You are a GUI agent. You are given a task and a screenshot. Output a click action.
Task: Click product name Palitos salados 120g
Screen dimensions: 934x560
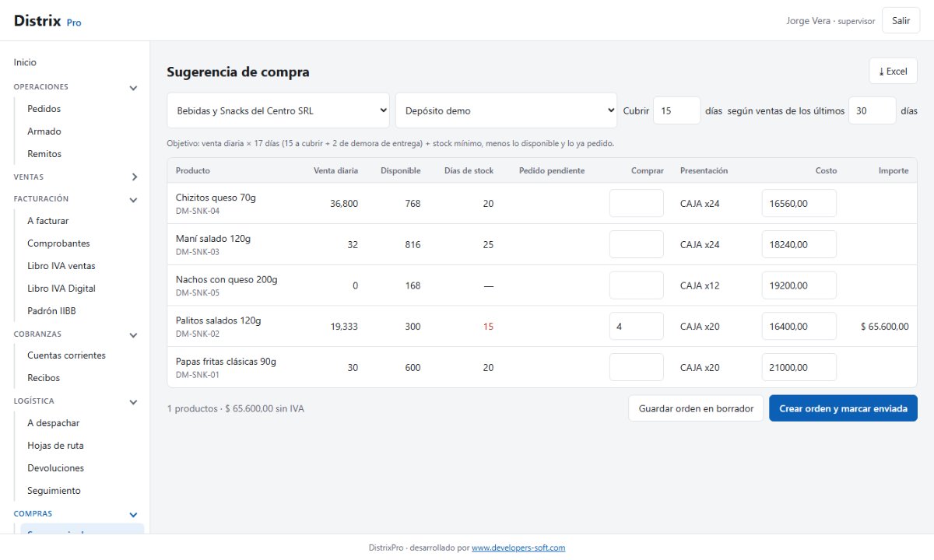tap(218, 320)
